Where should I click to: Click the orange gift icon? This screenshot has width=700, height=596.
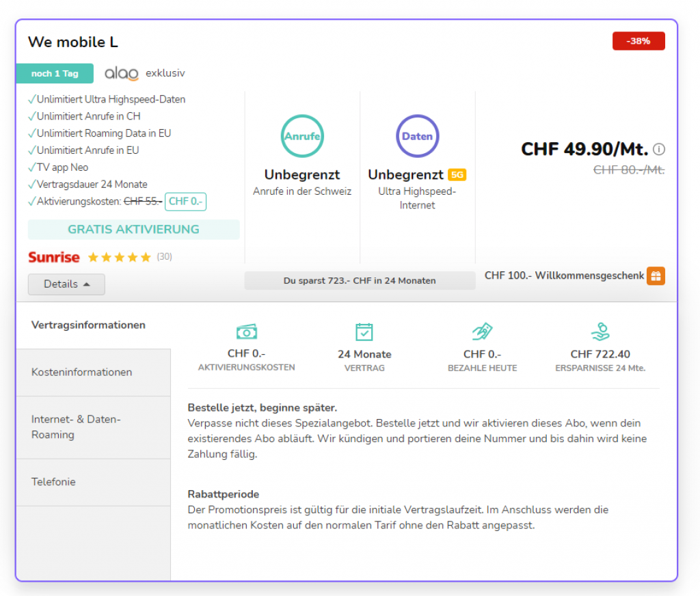(x=656, y=275)
